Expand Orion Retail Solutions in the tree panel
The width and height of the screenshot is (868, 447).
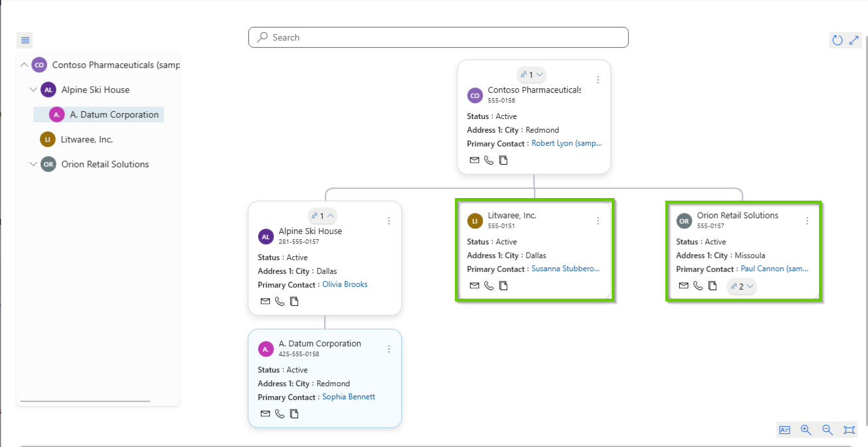[x=33, y=164]
